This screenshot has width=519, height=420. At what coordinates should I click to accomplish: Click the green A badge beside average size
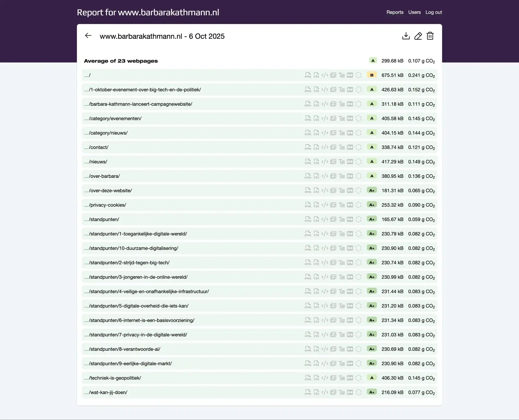click(x=373, y=61)
